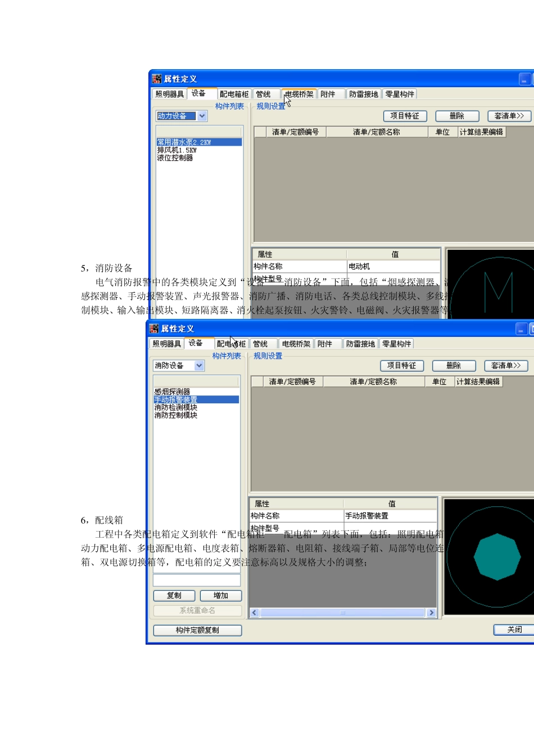Screen dimensions: 534x756
Task: Minimize the 动力设备 属性定义 dialog
Action: 524,79
